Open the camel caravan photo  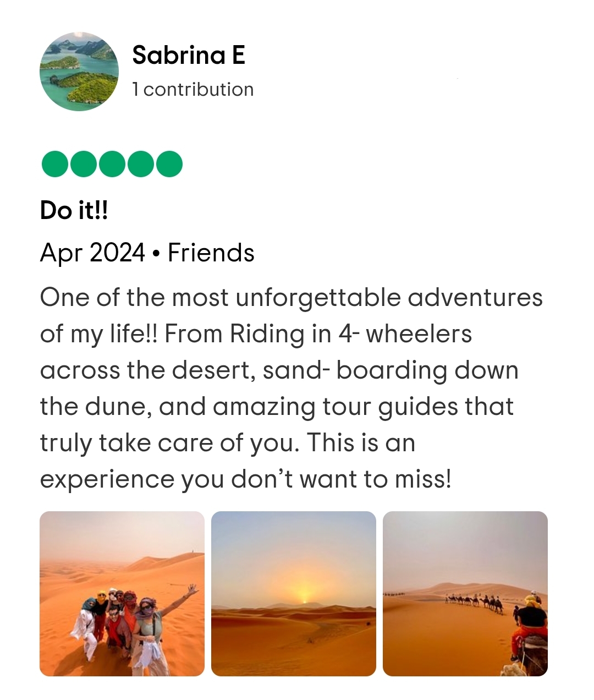[465, 594]
